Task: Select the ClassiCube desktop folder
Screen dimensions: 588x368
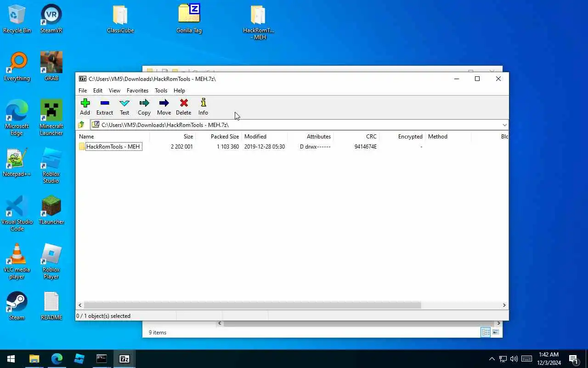Action: [120, 19]
